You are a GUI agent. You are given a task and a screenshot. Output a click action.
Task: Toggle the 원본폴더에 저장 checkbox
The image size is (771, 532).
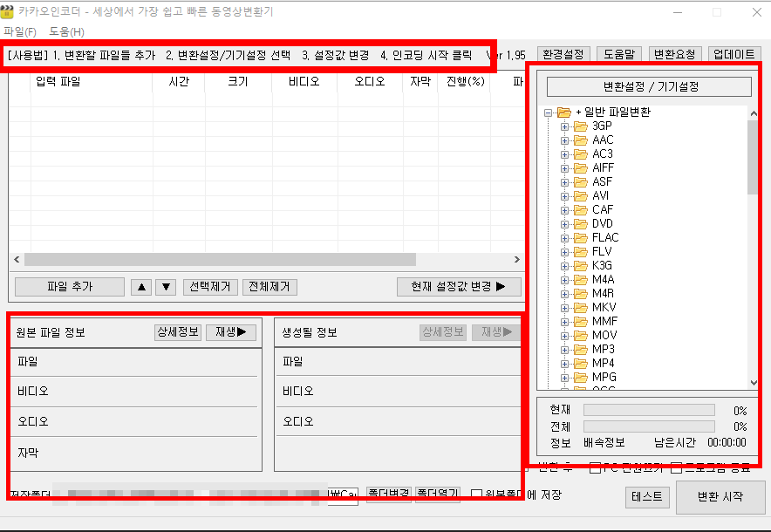[x=477, y=494]
